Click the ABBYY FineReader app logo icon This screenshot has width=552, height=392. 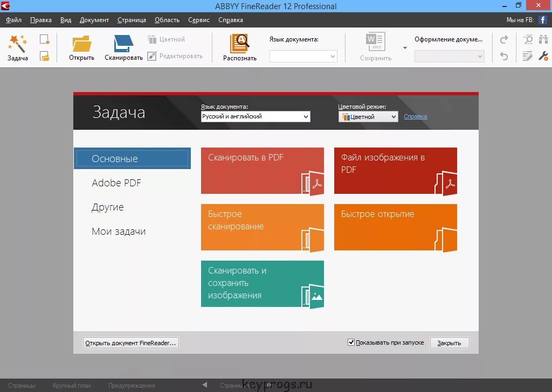point(5,5)
